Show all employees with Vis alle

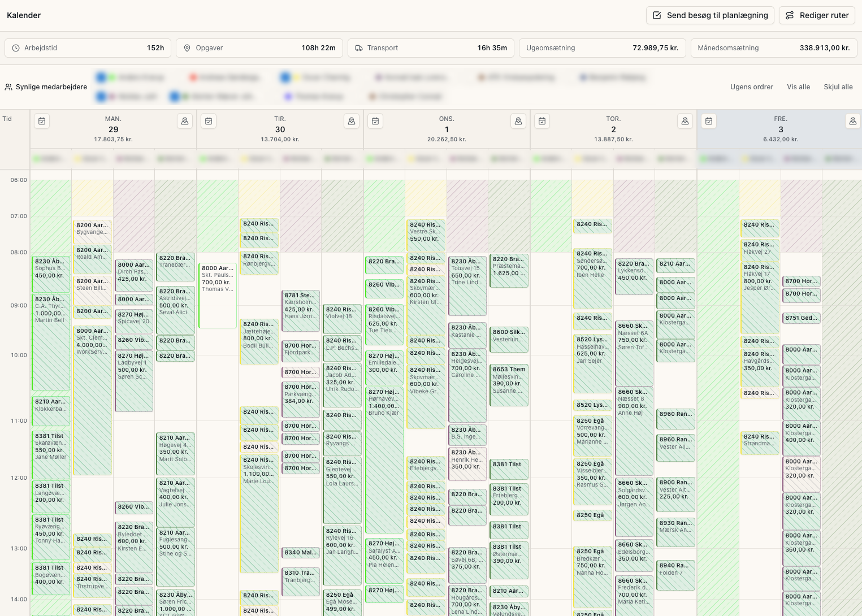click(x=799, y=87)
